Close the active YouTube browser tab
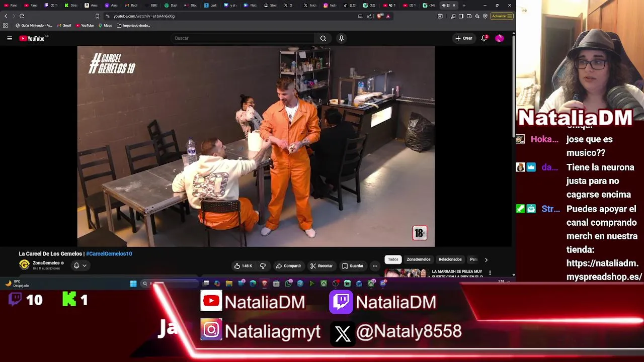 tap(454, 6)
